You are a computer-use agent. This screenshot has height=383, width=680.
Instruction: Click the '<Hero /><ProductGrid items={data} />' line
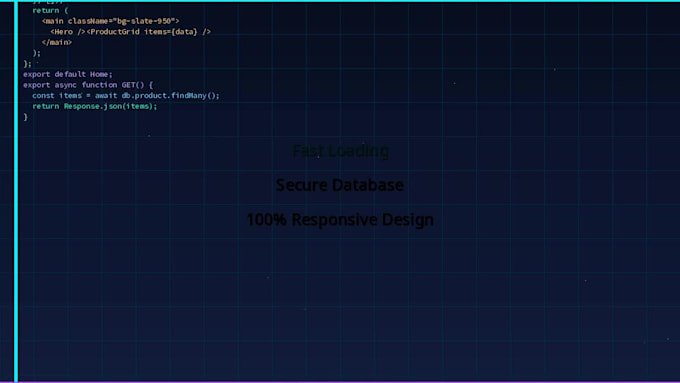pos(131,32)
